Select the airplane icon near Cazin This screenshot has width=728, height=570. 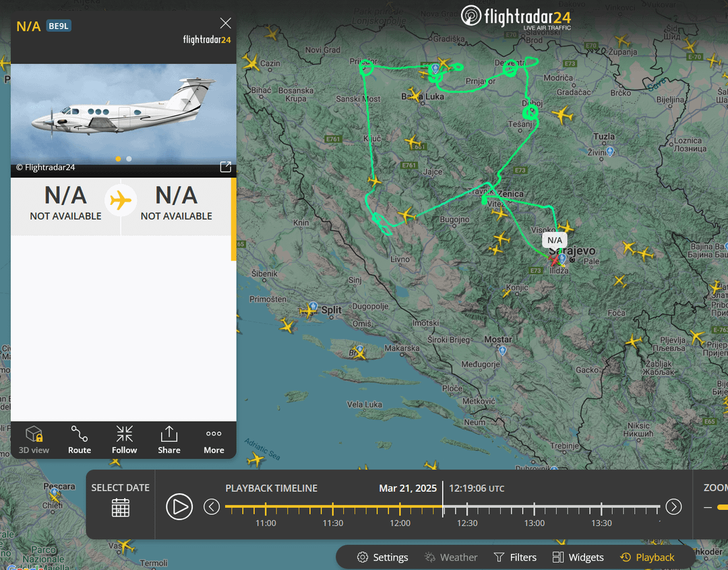click(x=251, y=62)
